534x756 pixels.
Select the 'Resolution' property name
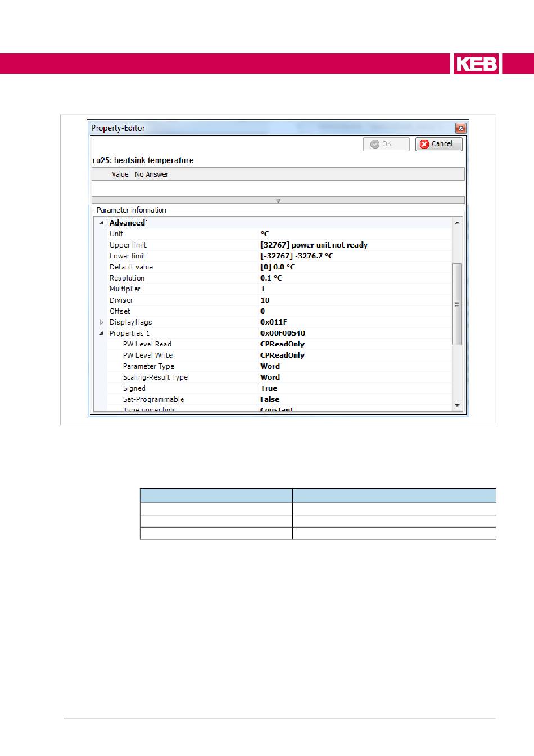pos(127,278)
